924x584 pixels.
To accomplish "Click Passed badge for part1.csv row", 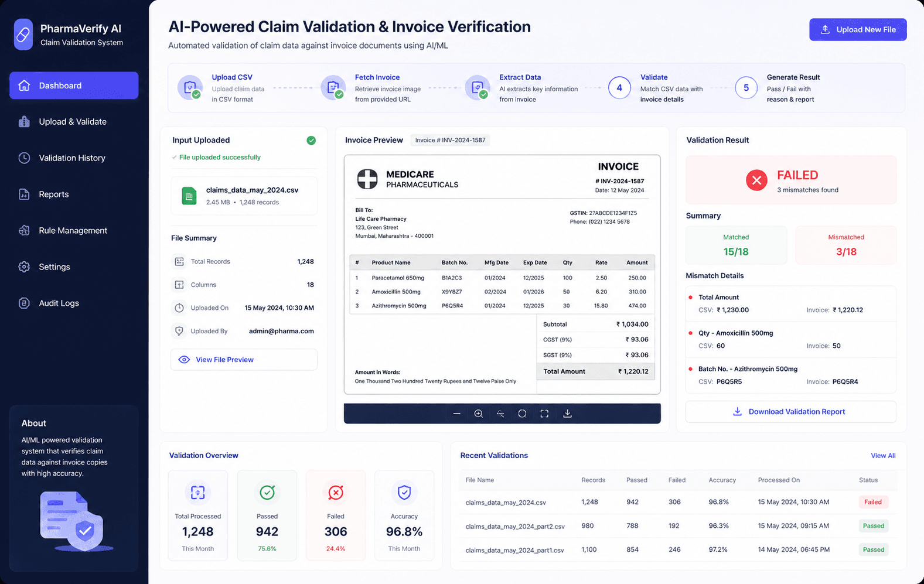I will (x=874, y=550).
